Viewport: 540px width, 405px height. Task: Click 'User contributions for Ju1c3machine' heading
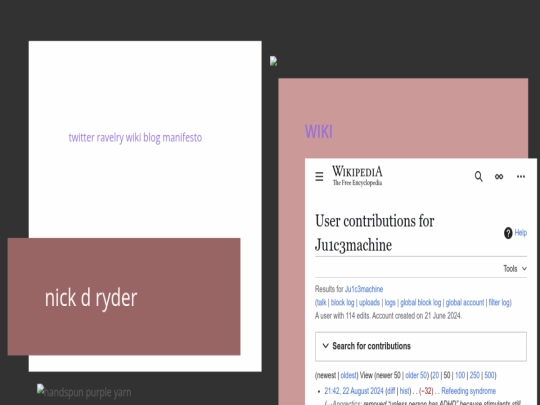coord(375,233)
